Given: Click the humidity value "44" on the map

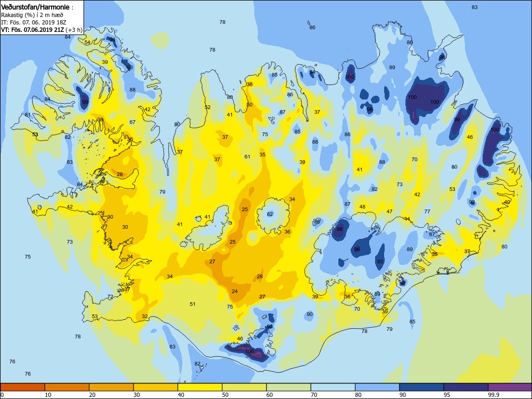Looking at the screenshot, I should pos(407,219).
